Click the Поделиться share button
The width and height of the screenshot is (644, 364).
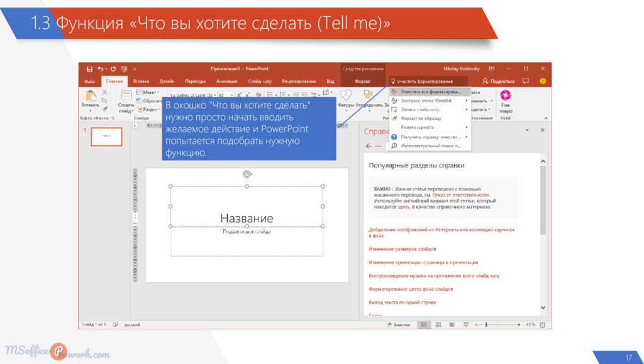[x=498, y=81]
